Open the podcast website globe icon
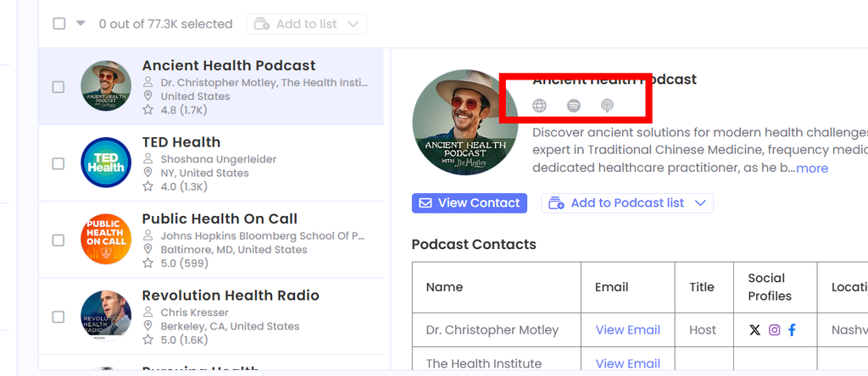 click(539, 106)
